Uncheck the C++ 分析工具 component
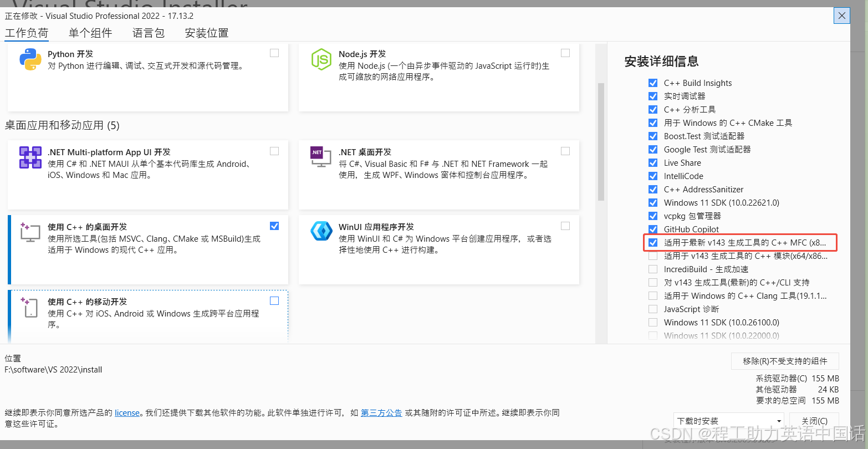Viewport: 868px width, 449px height. [653, 109]
